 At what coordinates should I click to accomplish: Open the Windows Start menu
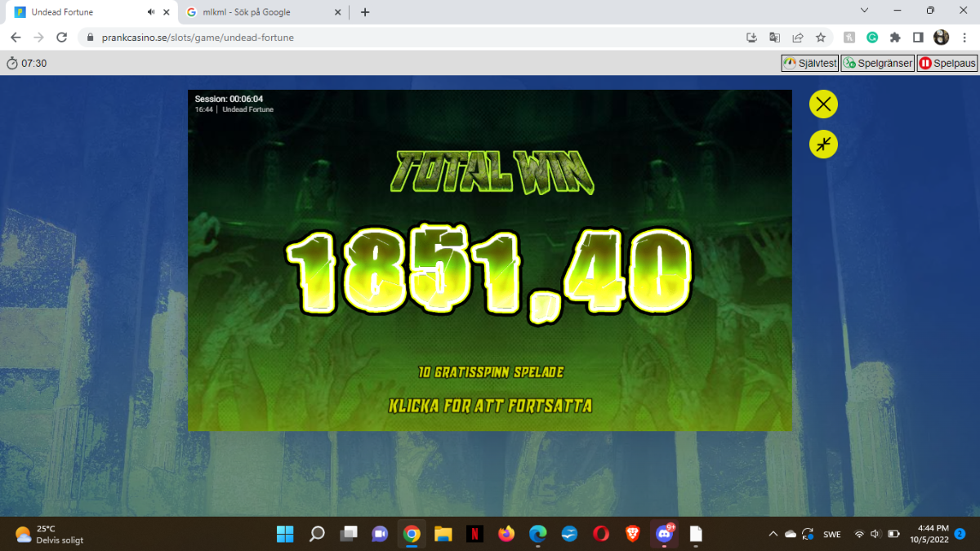(285, 534)
